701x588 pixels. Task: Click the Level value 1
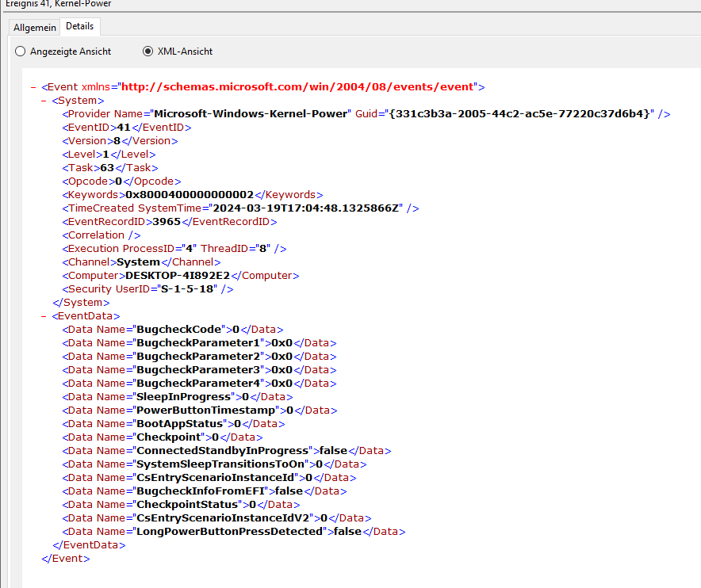[x=106, y=155]
